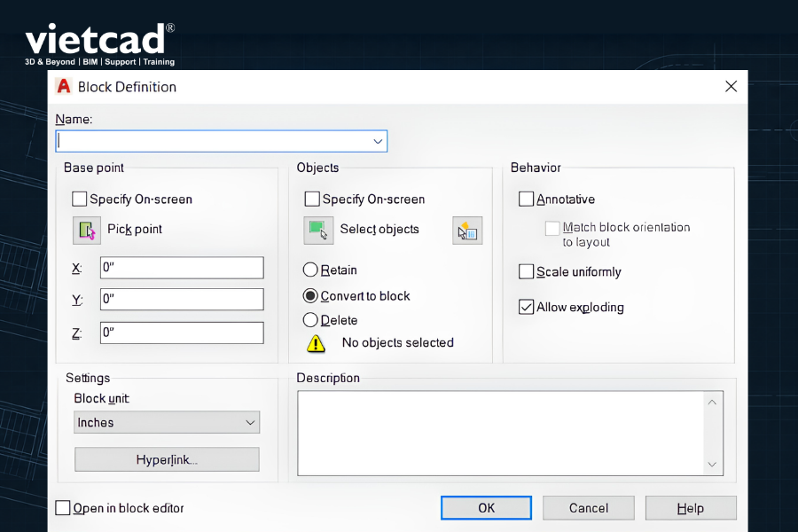Check the Annotative option
The height and width of the screenshot is (532, 798).
tap(526, 199)
